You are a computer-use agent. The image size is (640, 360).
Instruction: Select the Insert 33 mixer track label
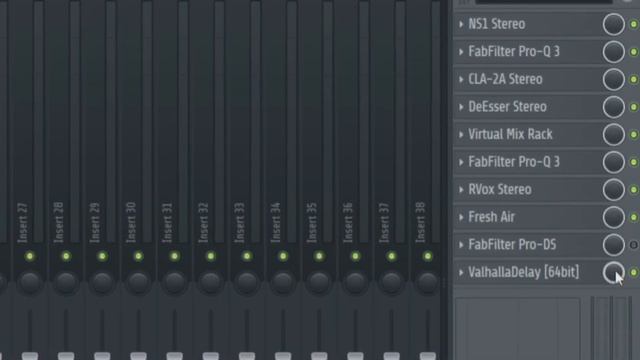point(239,222)
